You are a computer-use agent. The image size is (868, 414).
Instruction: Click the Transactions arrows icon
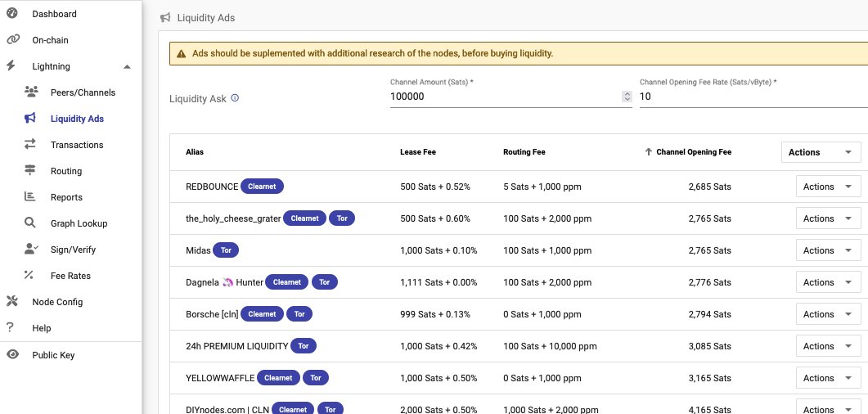pyautogui.click(x=30, y=144)
